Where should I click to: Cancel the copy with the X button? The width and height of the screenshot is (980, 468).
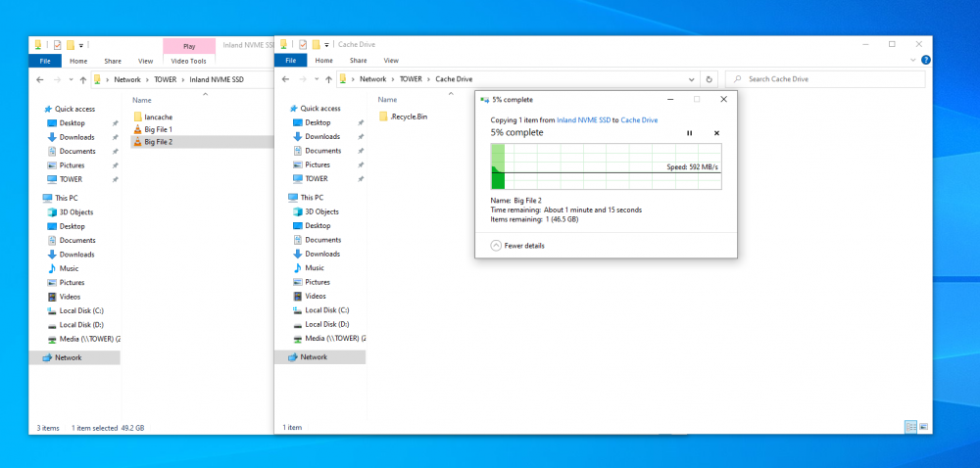[x=716, y=133]
